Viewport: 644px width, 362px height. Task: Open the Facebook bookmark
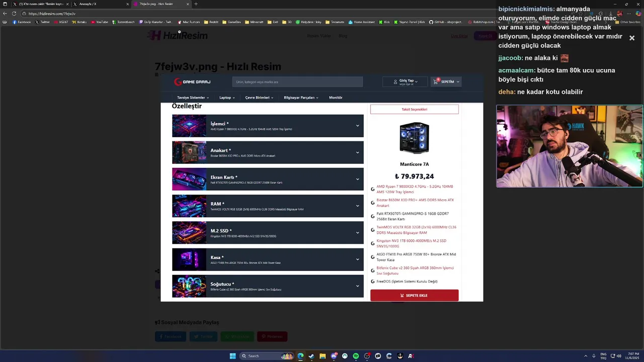(22, 22)
